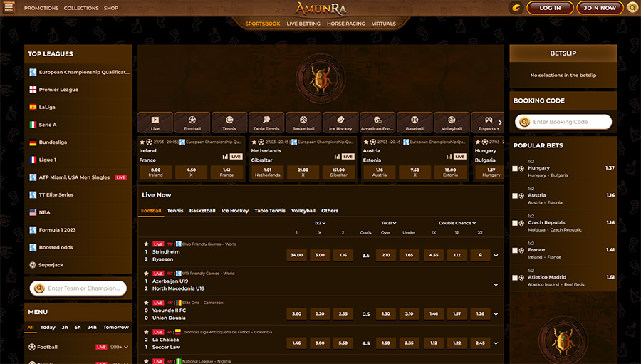
Task: Favorite the Ireland vs France match star
Action: [x=142, y=142]
